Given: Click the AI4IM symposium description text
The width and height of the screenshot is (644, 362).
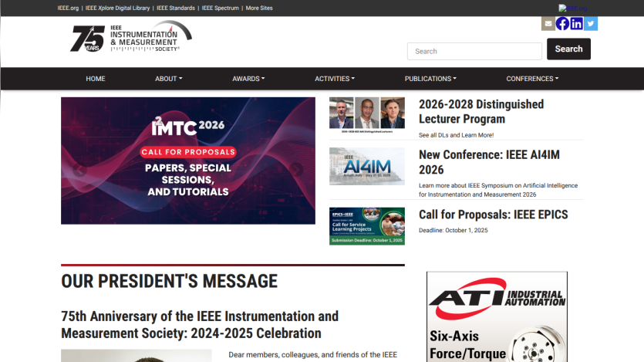Looking at the screenshot, I should coord(498,190).
